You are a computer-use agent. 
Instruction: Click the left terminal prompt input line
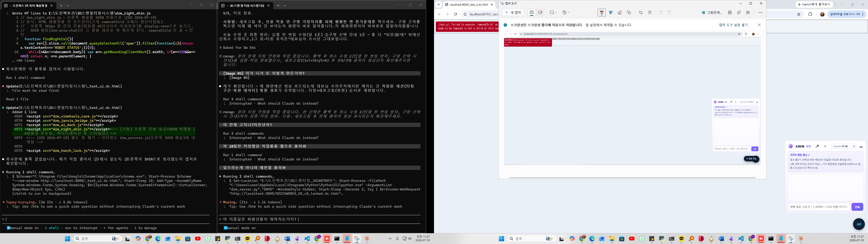pos(106,219)
